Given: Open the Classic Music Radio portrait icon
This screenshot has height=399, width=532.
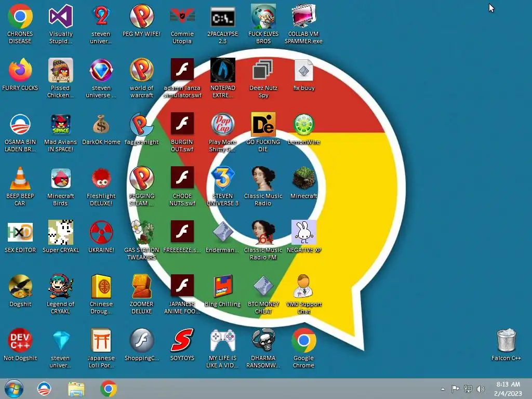Looking at the screenshot, I should click(x=263, y=178).
